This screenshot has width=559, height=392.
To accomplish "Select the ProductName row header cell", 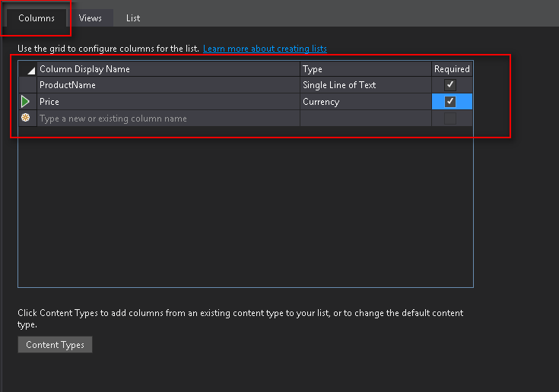I will pos(27,85).
